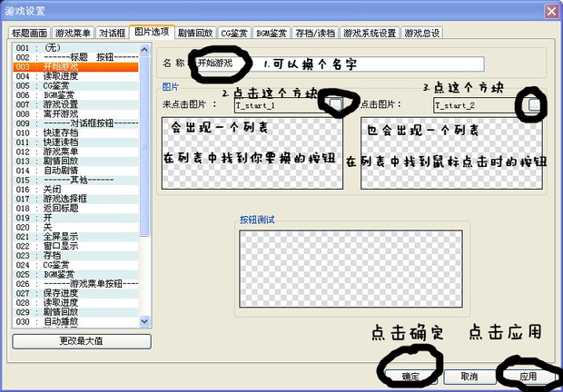Image resolution: width=563 pixels, height=392 pixels.
Task: Select list item 028 读取进度
Action: 75,303
